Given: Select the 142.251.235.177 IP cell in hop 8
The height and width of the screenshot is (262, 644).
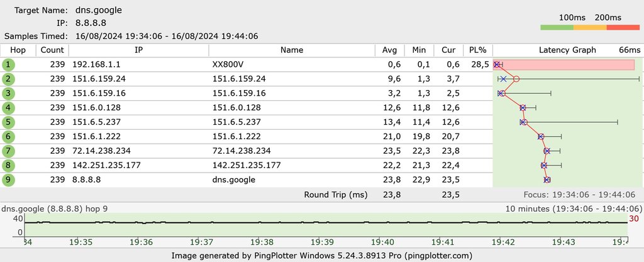Looking at the screenshot, I should point(106,166).
